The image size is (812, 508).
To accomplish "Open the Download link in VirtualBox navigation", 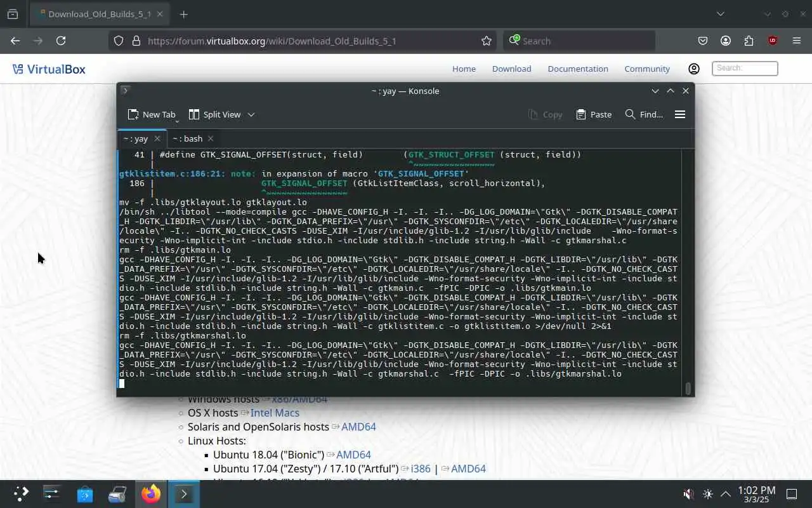I will point(511,69).
